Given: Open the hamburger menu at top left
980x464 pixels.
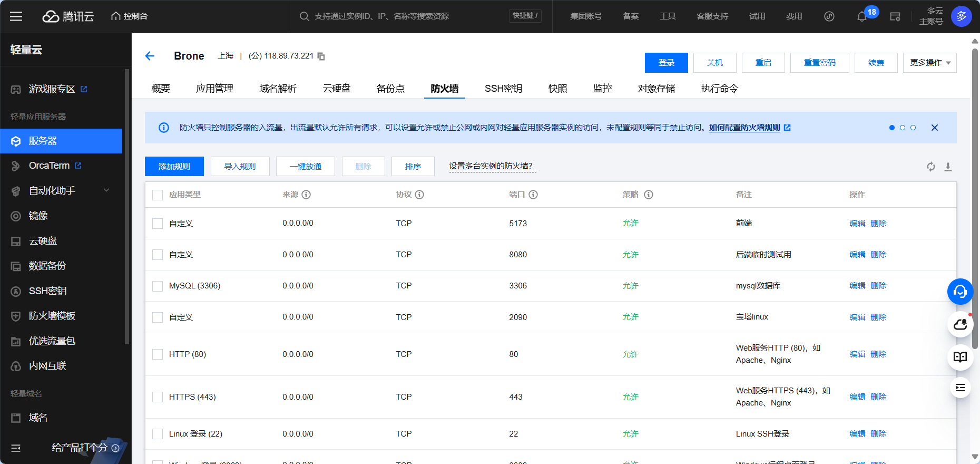Looking at the screenshot, I should (16, 16).
